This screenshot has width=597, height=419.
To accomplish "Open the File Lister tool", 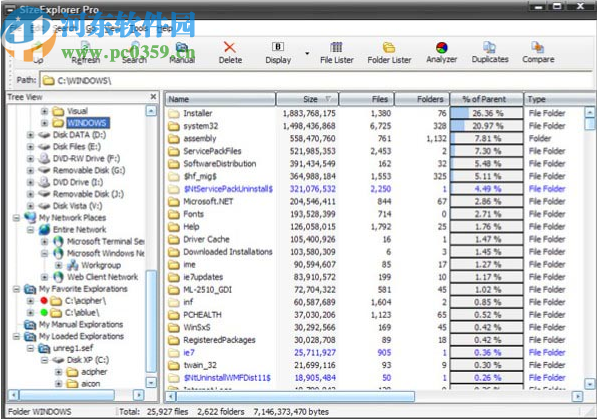I will tap(337, 53).
